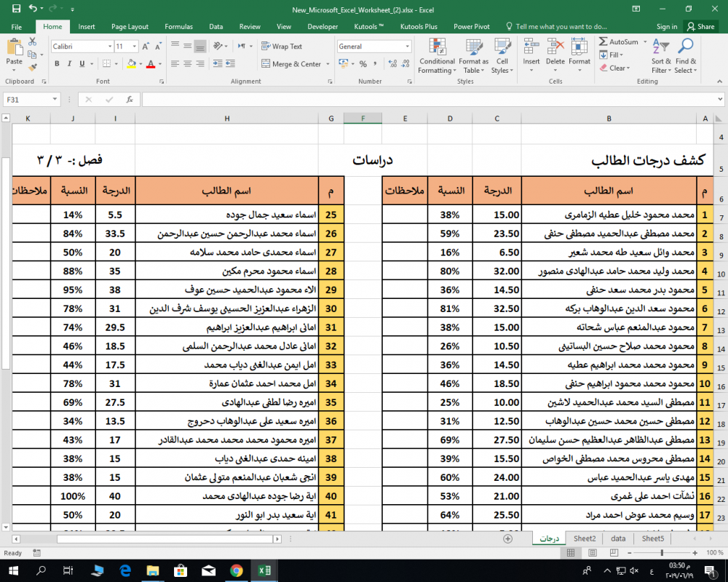Toggle align left for cell text

coord(175,63)
